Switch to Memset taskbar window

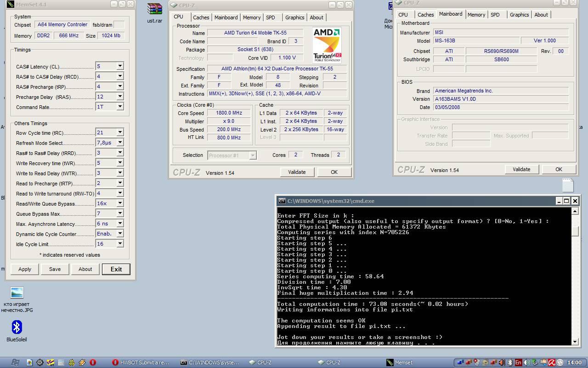[400, 362]
